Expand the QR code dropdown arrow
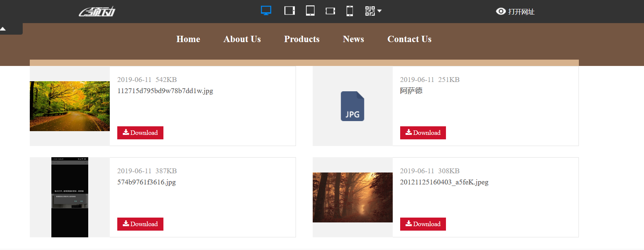This screenshot has width=644, height=250. [380, 11]
